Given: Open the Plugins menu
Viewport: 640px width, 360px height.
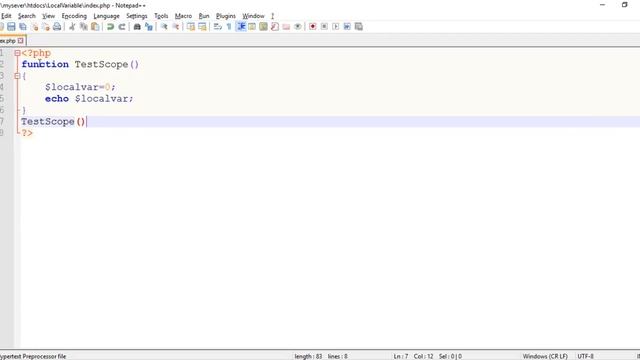Looking at the screenshot, I should [226, 16].
